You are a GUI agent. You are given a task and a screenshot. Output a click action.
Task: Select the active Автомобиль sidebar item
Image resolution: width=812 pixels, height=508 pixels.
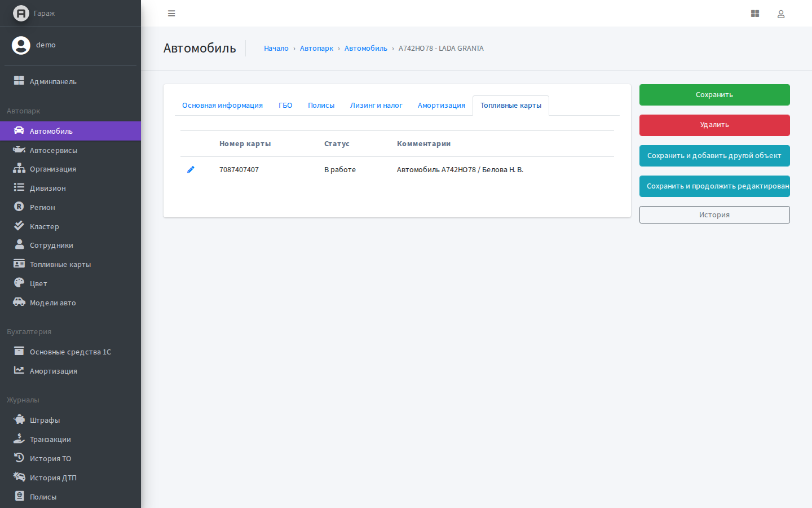pyautogui.click(x=70, y=131)
